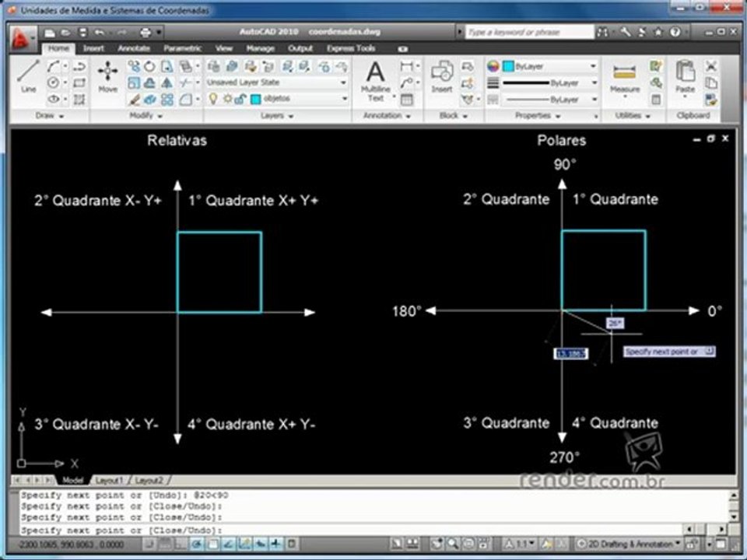Open the Manage ribbon tab

pyautogui.click(x=260, y=48)
